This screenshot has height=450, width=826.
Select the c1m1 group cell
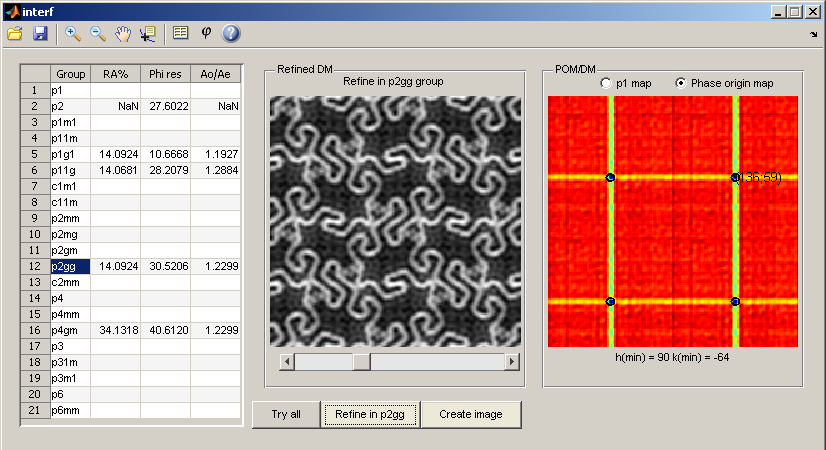70,187
